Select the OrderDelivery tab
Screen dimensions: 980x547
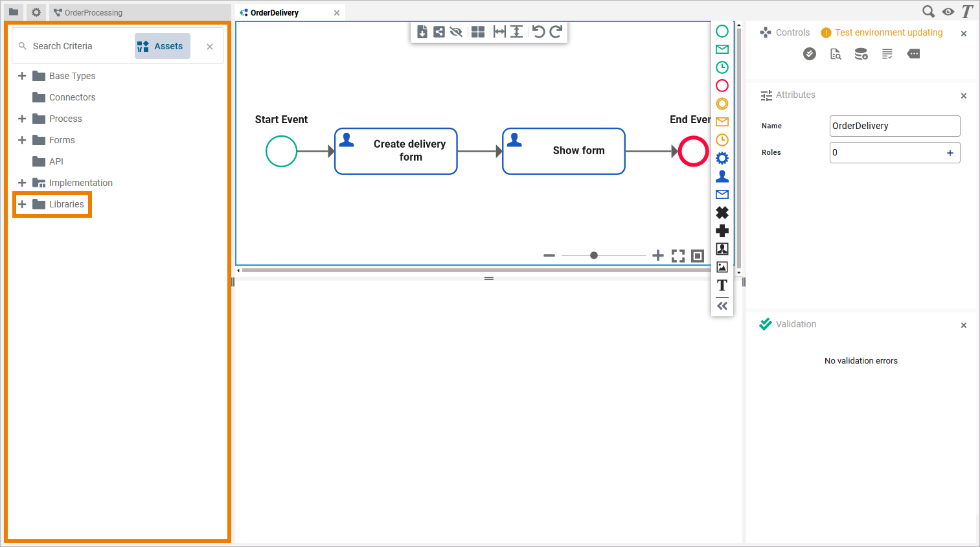click(x=275, y=12)
